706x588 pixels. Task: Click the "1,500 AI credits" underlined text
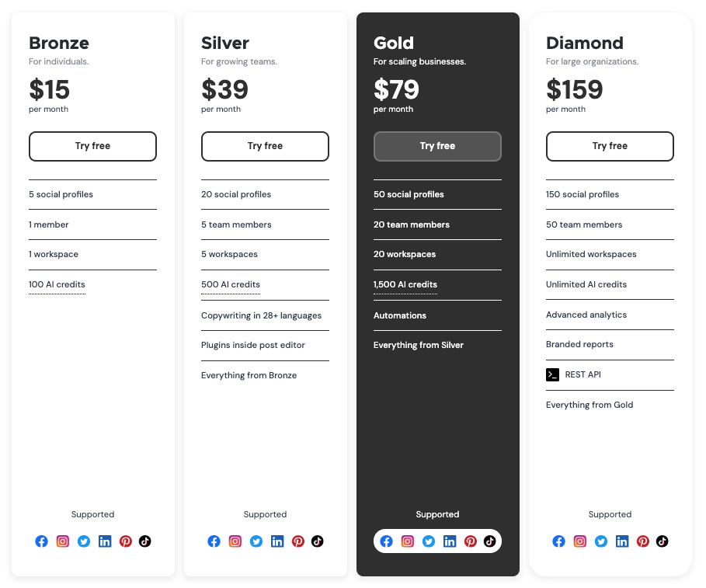(x=405, y=284)
